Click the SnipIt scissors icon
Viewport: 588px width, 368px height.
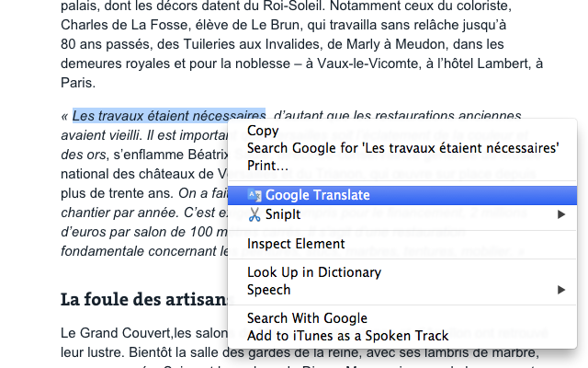254,214
